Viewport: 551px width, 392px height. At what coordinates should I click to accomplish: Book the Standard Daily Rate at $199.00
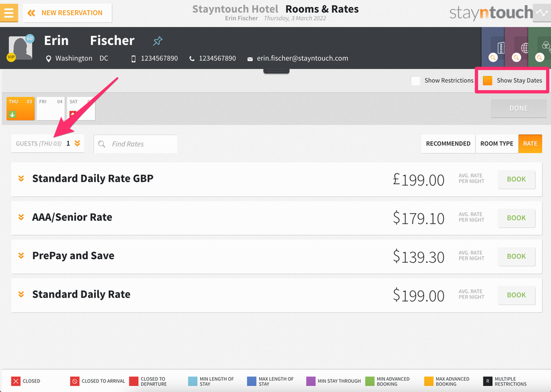click(x=516, y=296)
